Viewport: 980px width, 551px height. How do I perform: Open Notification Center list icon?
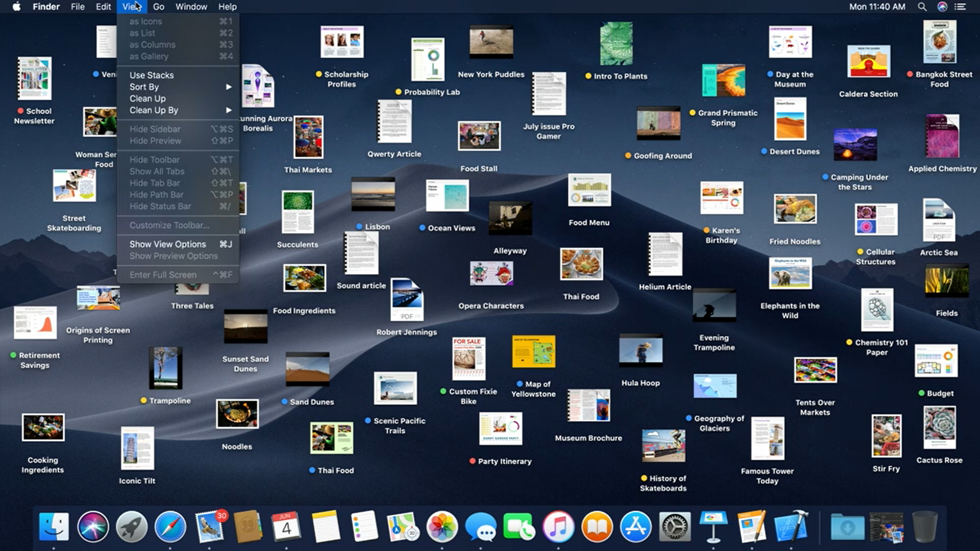[960, 7]
